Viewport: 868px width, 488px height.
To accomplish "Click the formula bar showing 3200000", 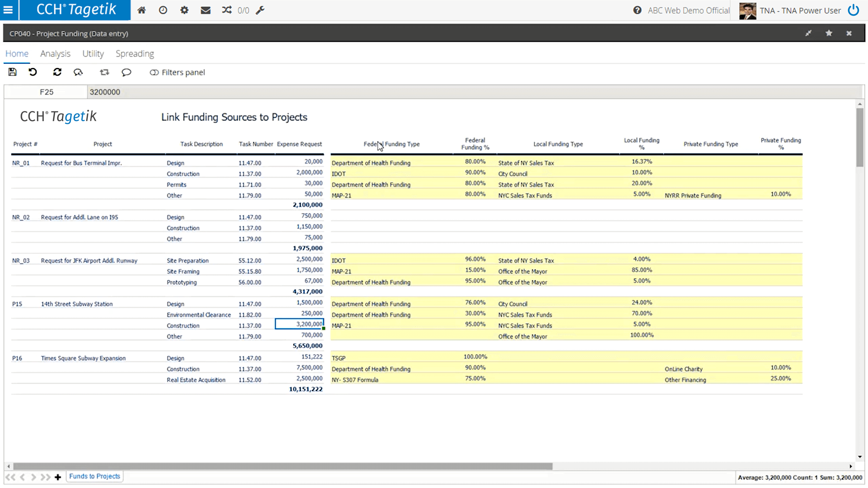I will click(x=474, y=92).
